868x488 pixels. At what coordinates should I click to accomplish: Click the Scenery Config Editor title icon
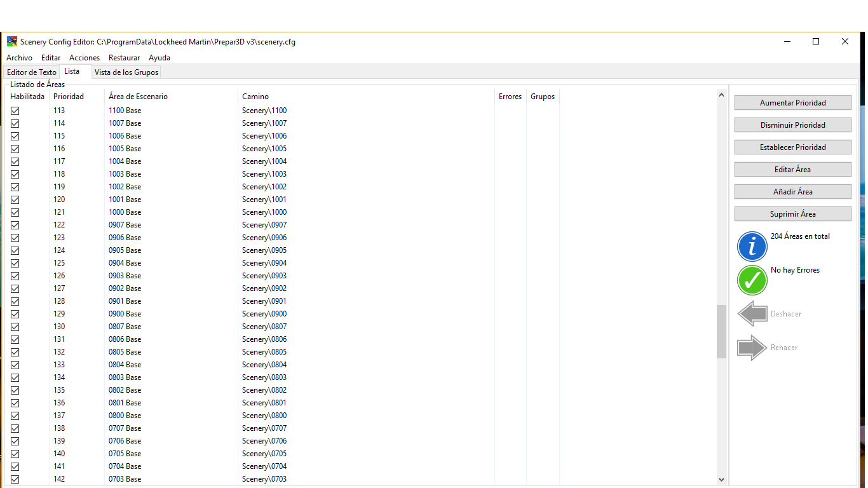12,42
